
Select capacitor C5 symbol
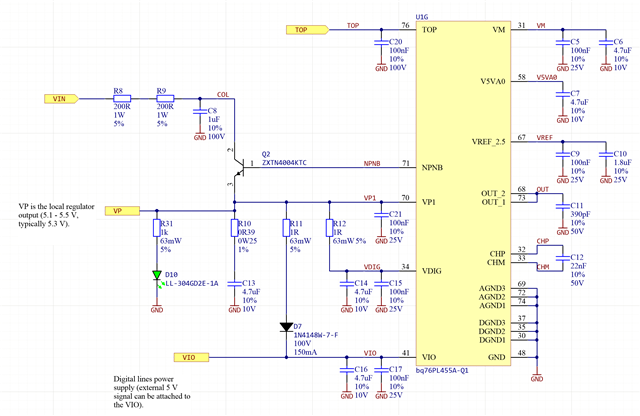tap(562, 42)
